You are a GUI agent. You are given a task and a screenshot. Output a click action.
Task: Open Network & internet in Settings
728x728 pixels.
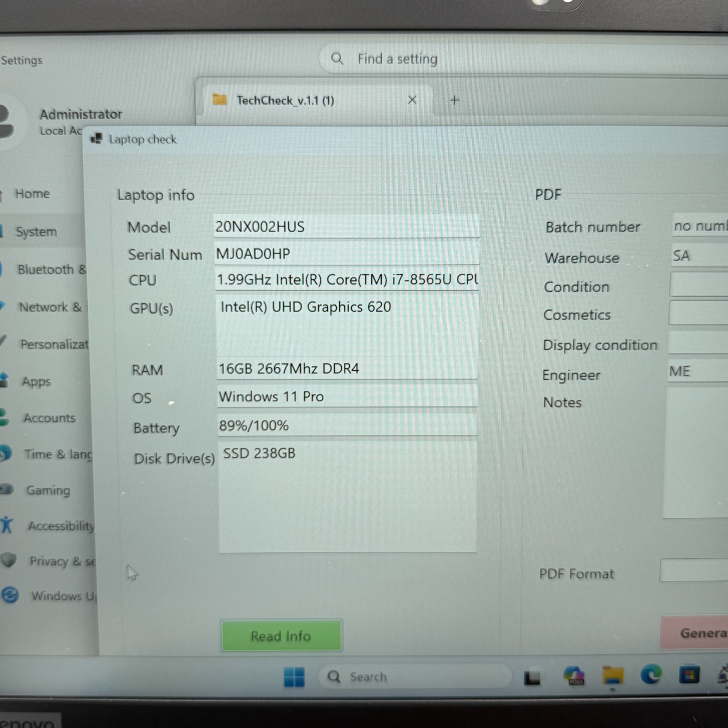point(51,307)
